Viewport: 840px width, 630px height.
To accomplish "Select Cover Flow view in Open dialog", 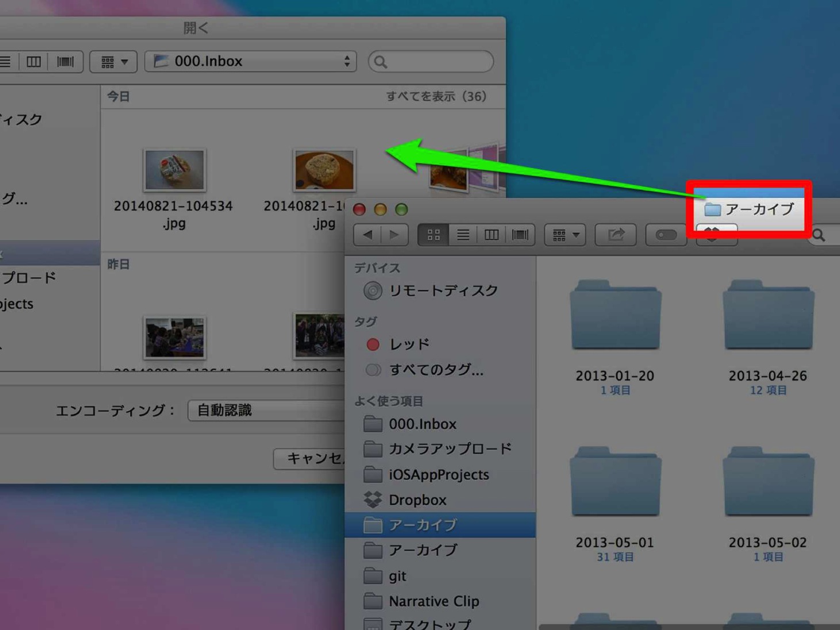I will point(65,62).
